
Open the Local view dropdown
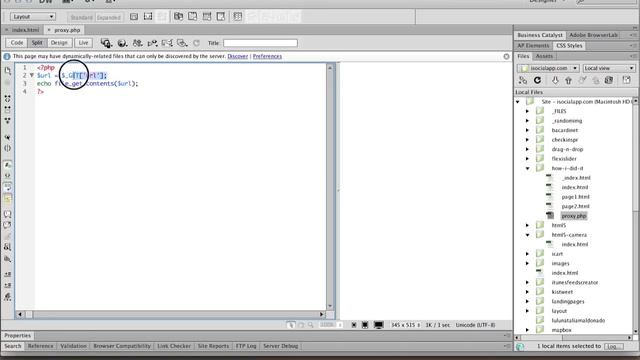pos(609,68)
